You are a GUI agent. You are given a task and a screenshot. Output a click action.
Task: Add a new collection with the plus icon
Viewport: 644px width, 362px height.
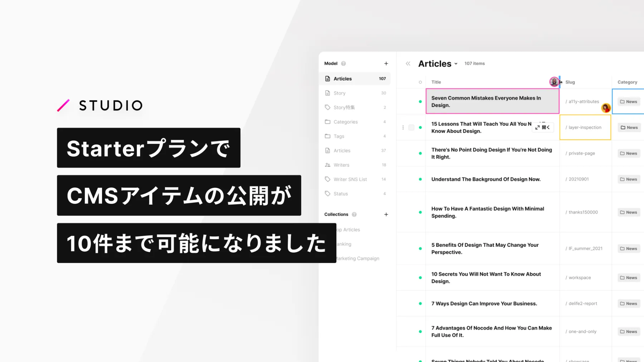386,215
